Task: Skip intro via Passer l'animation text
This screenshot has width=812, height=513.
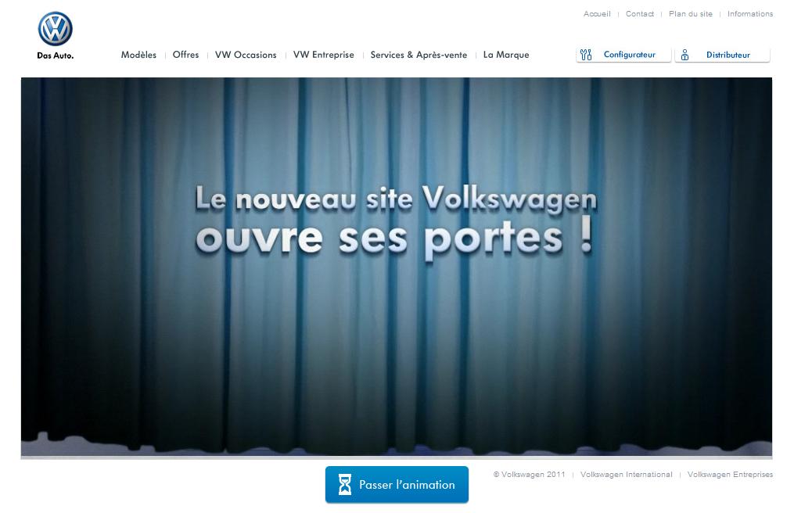Action: click(407, 485)
